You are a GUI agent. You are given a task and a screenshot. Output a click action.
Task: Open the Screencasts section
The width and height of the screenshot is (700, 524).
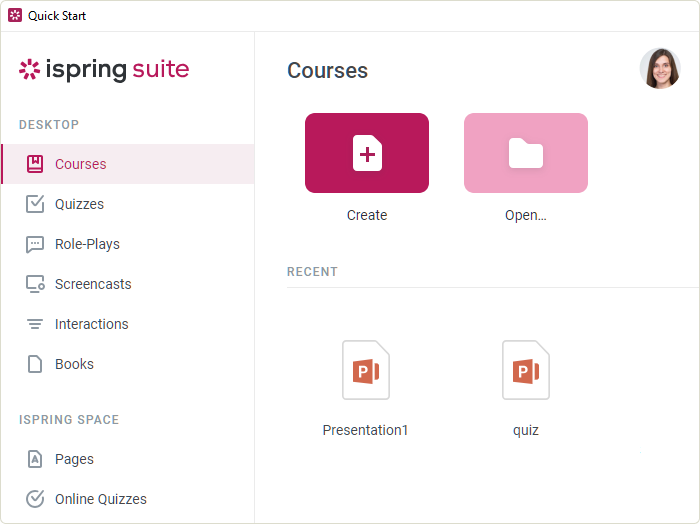[x=128, y=284]
